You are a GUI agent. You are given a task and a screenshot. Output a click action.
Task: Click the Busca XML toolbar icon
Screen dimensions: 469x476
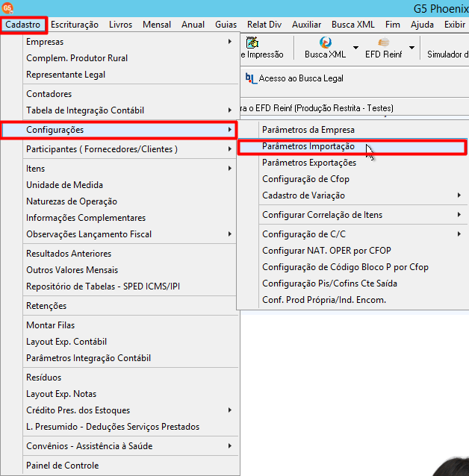click(x=325, y=43)
